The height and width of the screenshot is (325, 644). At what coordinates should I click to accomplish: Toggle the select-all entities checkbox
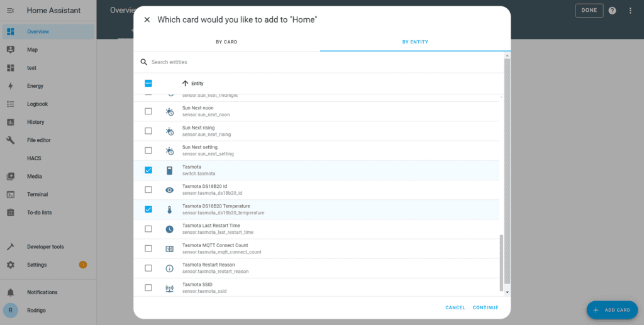pyautogui.click(x=148, y=84)
